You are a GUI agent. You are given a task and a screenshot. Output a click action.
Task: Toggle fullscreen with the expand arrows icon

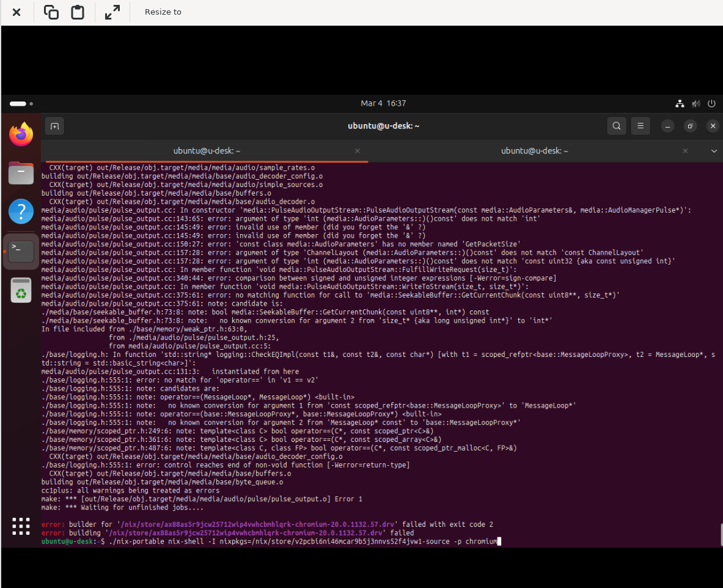pyautogui.click(x=112, y=12)
